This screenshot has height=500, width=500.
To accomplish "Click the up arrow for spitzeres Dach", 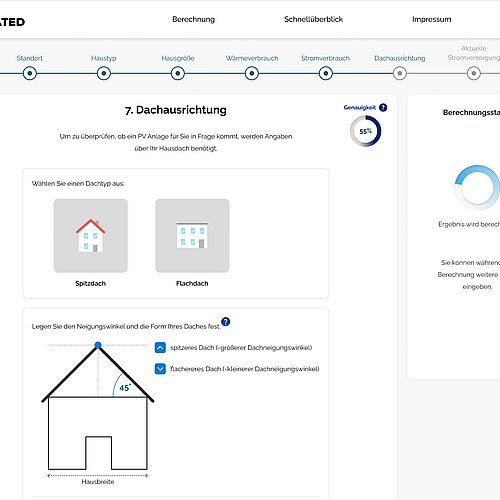I will pyautogui.click(x=160, y=348).
